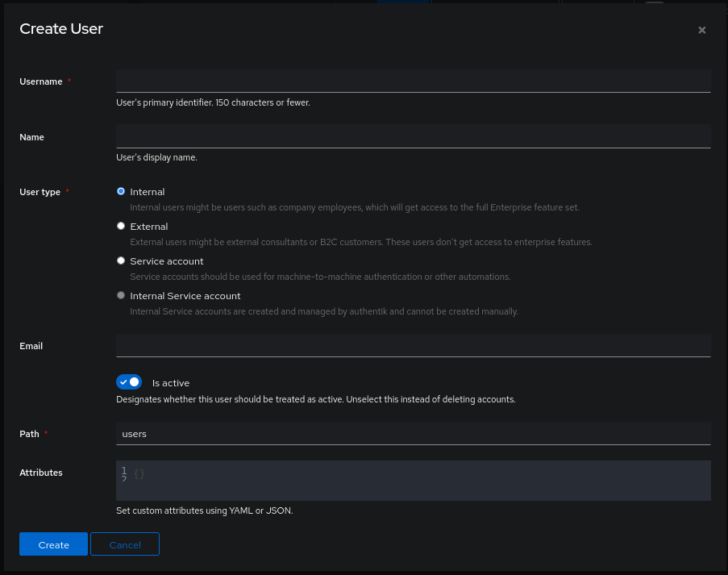Select the Internal user type radio
The height and width of the screenshot is (575, 728).
pyautogui.click(x=121, y=191)
